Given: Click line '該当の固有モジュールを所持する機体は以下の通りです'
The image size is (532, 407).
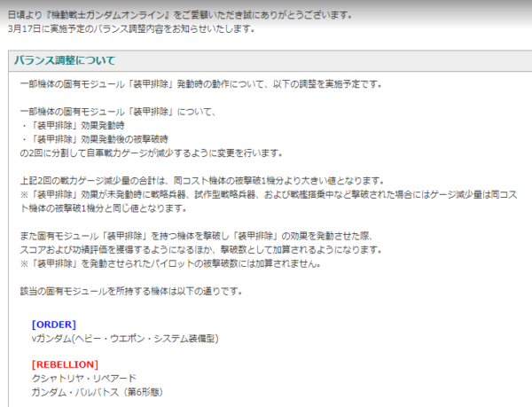Looking at the screenshot, I should pyautogui.click(x=131, y=292).
